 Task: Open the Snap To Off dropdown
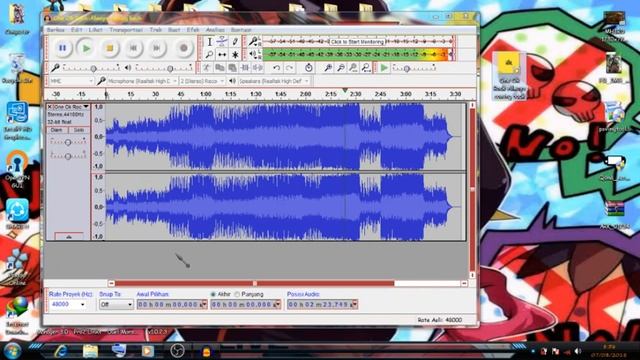[x=116, y=304]
